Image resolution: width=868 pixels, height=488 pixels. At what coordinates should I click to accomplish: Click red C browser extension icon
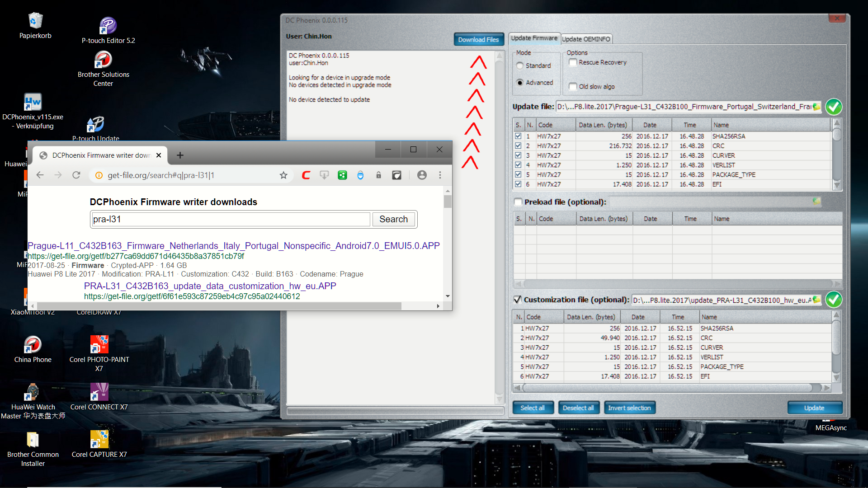(306, 175)
